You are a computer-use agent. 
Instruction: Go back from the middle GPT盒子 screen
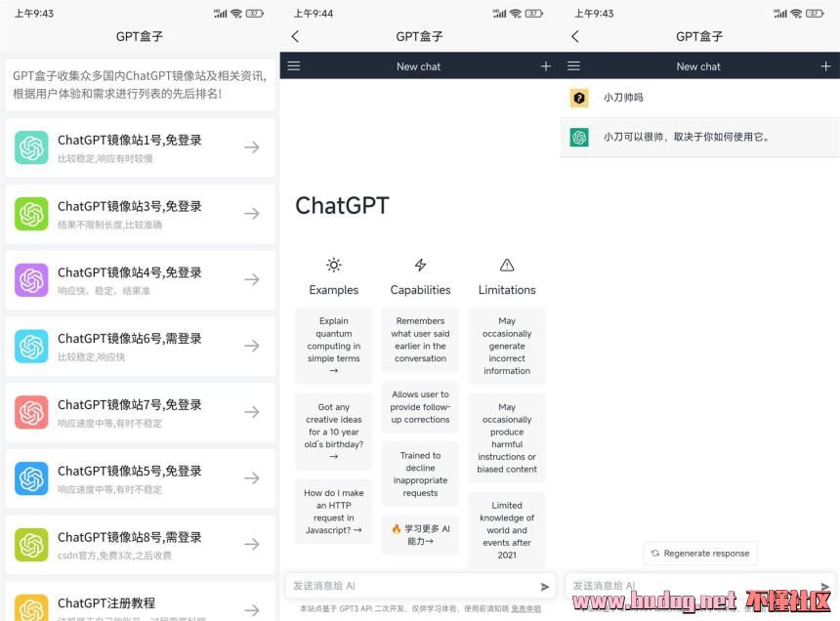coord(295,36)
